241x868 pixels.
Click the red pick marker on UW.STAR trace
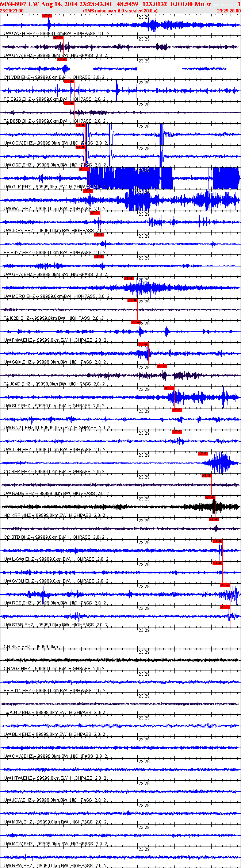(225, 607)
